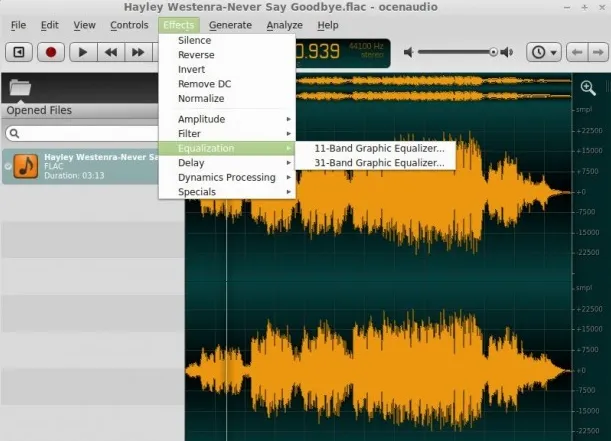This screenshot has width=611, height=441.
Task: Click the forward arrow button
Action: (598, 52)
